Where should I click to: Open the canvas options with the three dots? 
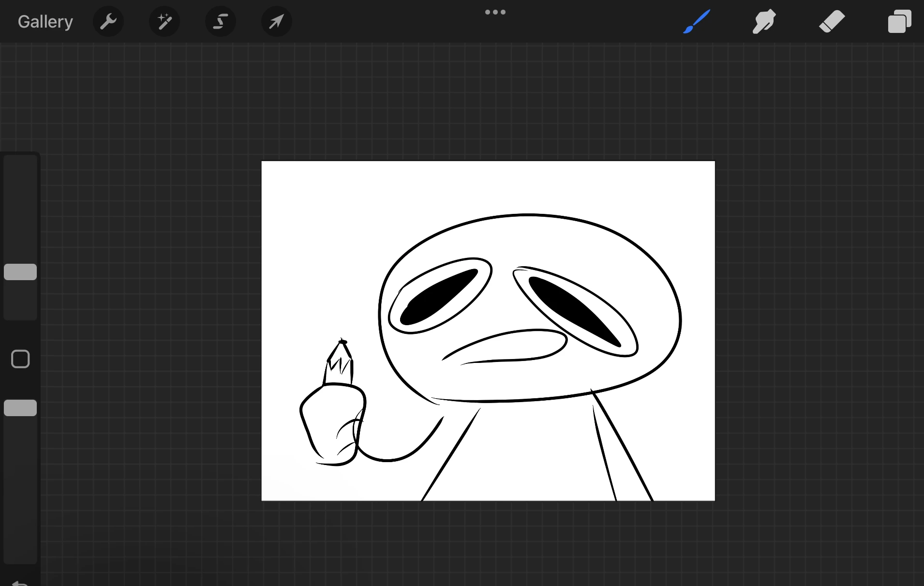click(495, 12)
